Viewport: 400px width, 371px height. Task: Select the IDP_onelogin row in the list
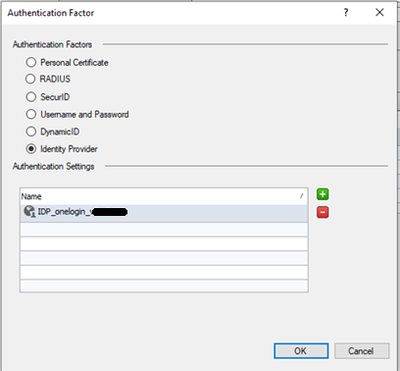(164, 213)
